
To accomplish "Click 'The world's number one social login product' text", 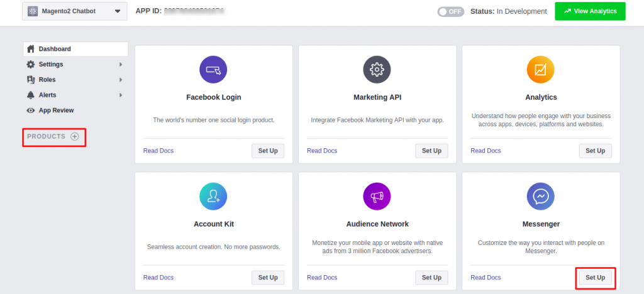I will [214, 120].
